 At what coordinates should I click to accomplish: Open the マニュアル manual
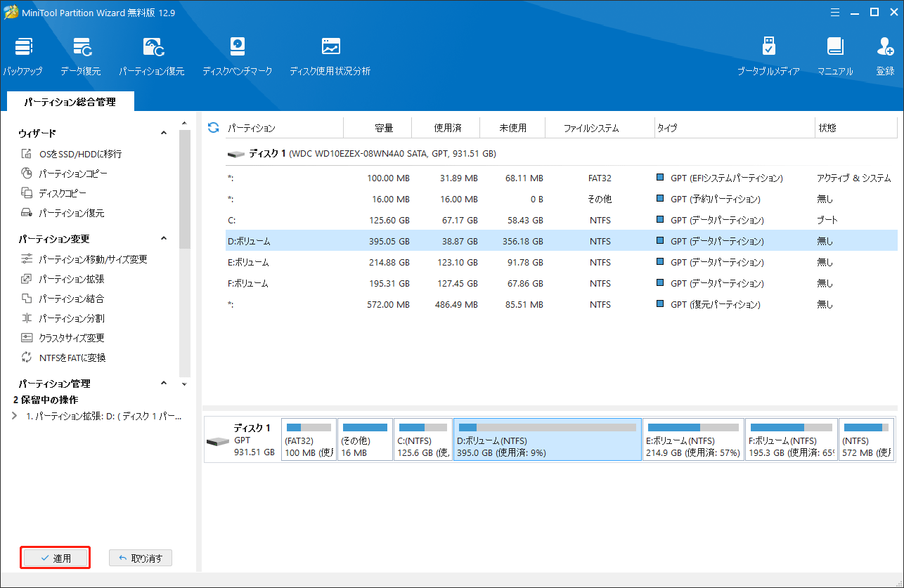pos(834,56)
